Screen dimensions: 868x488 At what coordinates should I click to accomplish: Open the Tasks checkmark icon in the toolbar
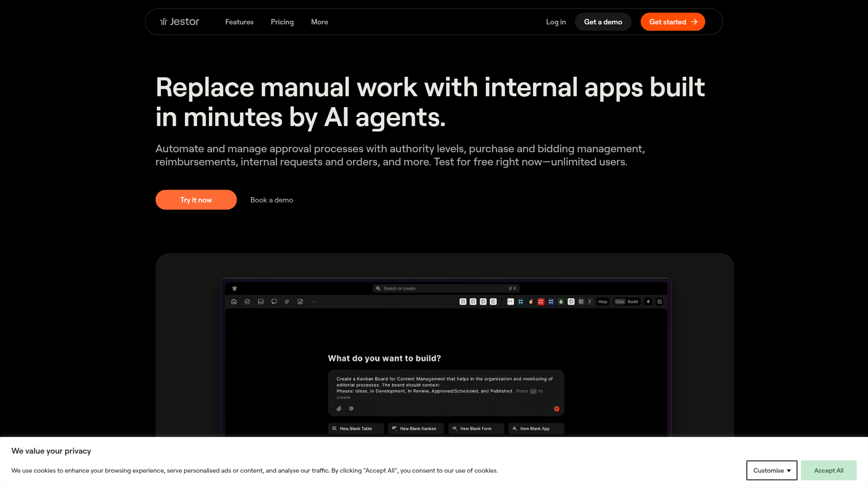tap(247, 301)
